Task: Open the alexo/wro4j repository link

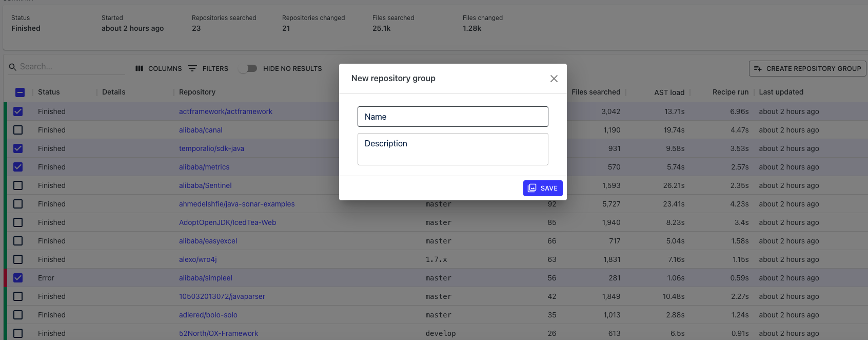Action: (198, 259)
